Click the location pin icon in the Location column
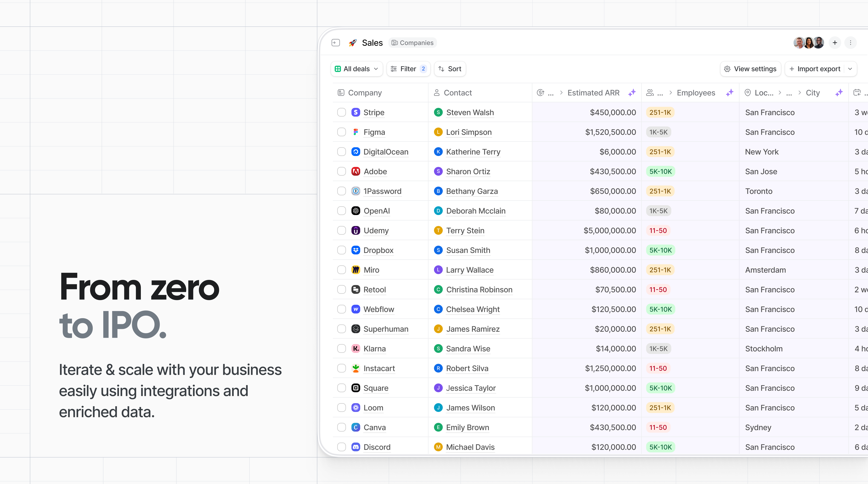Screen dimensions: 868x484 (748, 92)
